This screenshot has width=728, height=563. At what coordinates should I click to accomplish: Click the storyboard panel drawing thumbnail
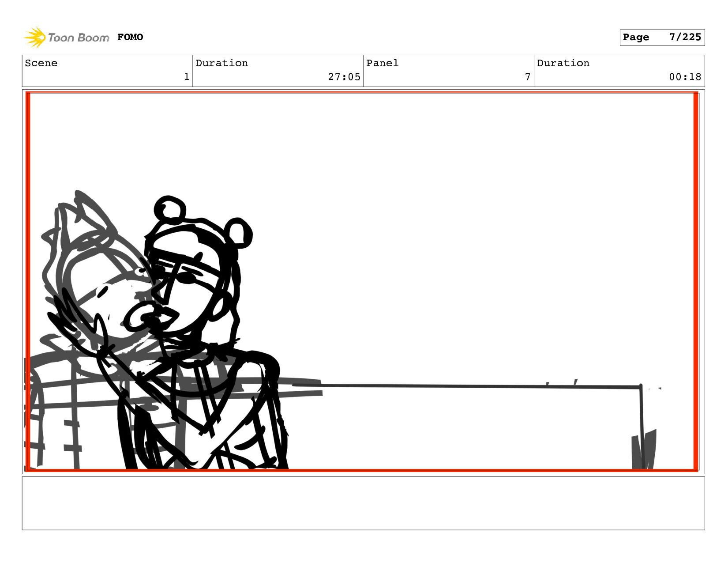click(x=363, y=282)
